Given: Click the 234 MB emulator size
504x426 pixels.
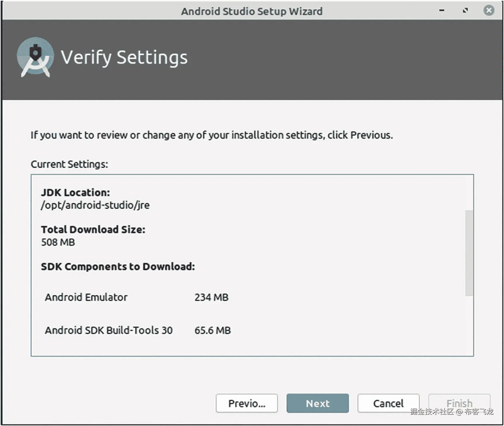Looking at the screenshot, I should coord(212,297).
